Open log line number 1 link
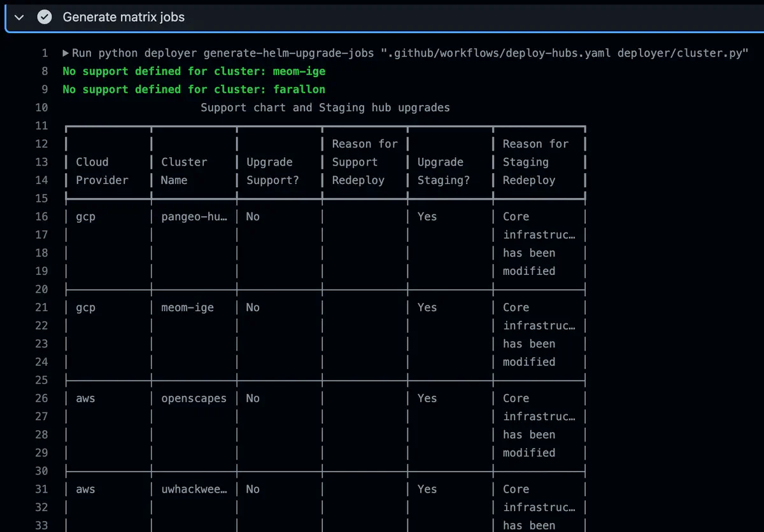 click(44, 53)
